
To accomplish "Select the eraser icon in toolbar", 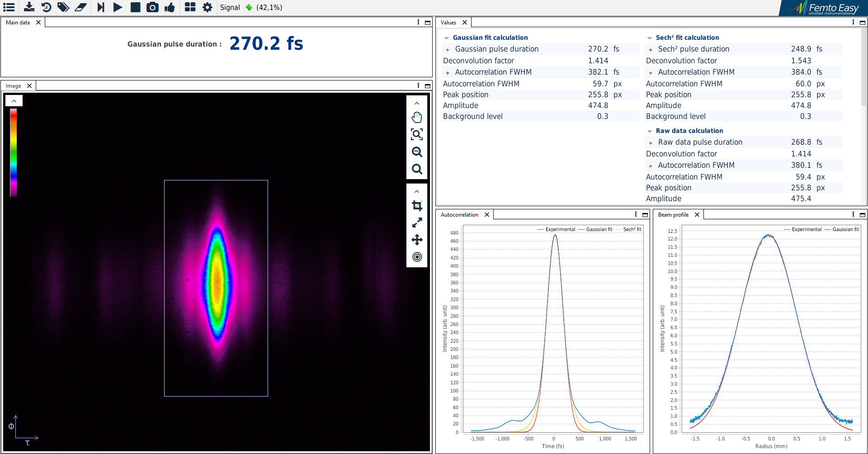I will point(80,7).
